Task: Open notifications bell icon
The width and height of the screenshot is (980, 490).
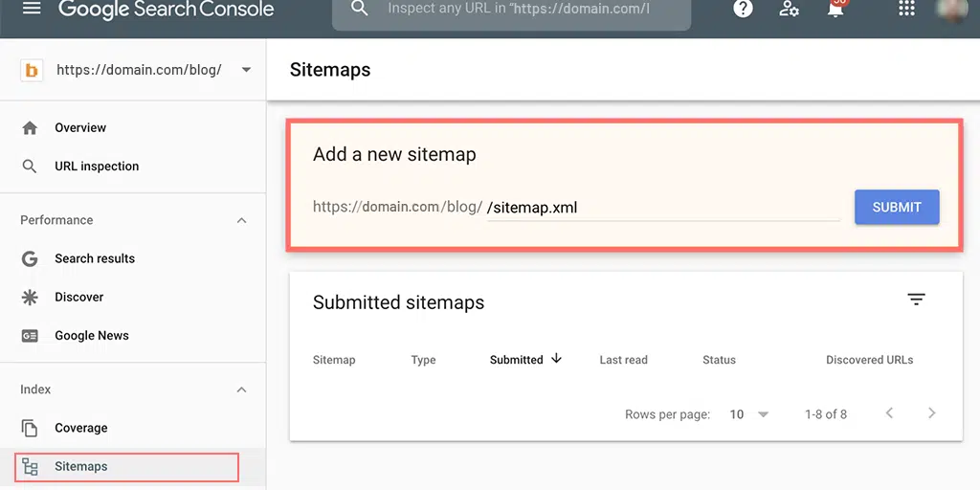Action: [835, 8]
